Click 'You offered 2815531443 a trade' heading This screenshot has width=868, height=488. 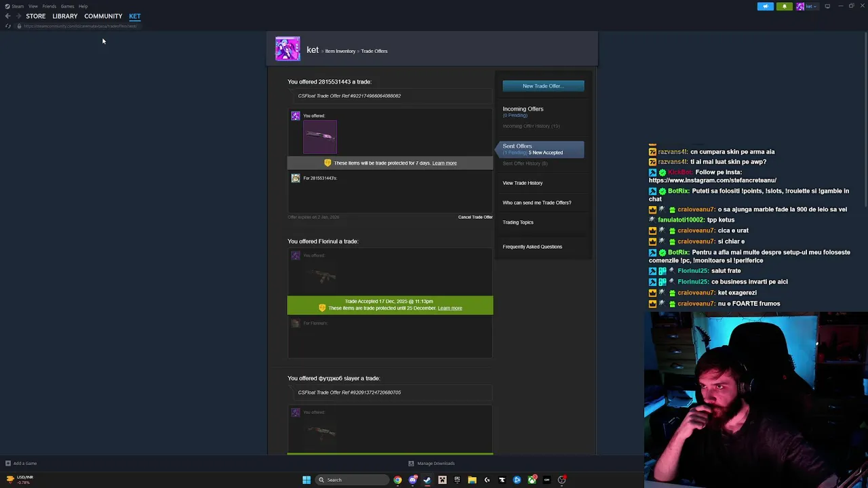pos(330,82)
